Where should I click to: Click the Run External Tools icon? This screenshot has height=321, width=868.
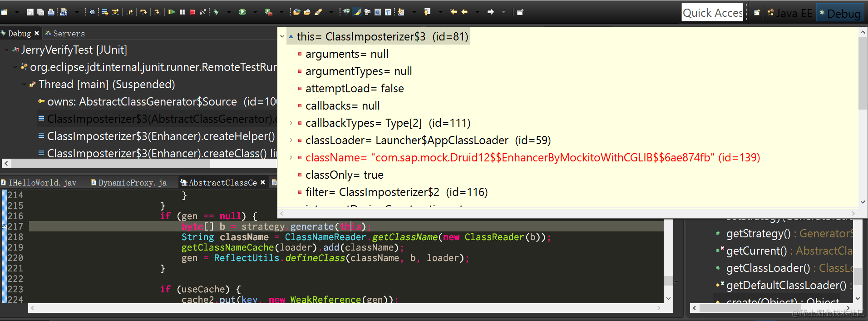tap(268, 12)
